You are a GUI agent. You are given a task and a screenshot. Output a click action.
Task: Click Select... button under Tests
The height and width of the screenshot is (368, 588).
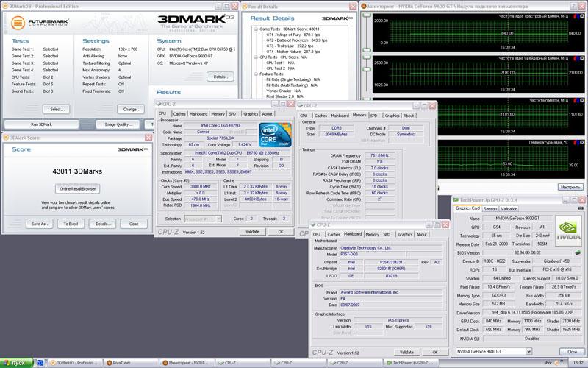[56, 109]
